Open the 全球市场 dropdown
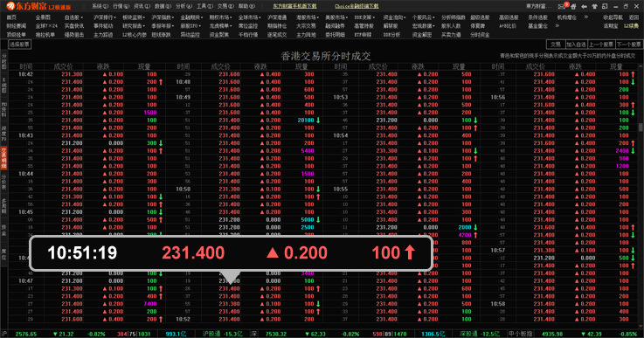The image size is (644, 338). (249, 17)
